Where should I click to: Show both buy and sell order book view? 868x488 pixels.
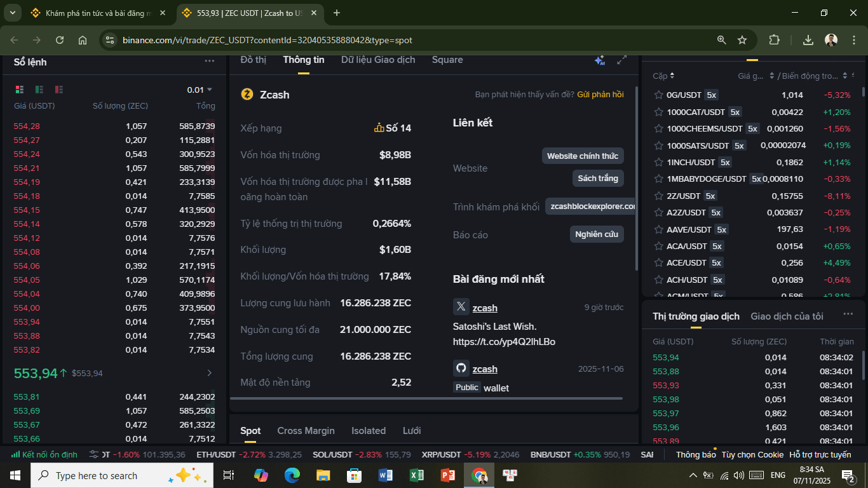pyautogui.click(x=20, y=90)
